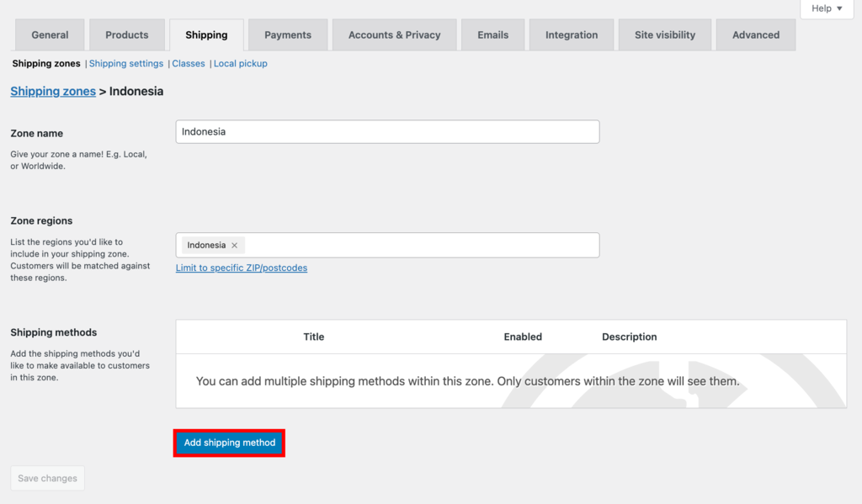This screenshot has height=504, width=862.
Task: Open the Site visibility tab
Action: coord(665,35)
